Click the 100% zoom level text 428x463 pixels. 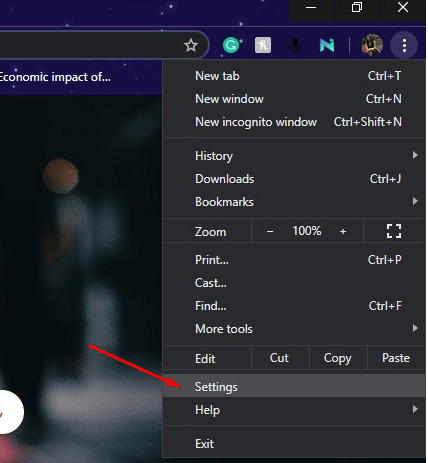[307, 231]
